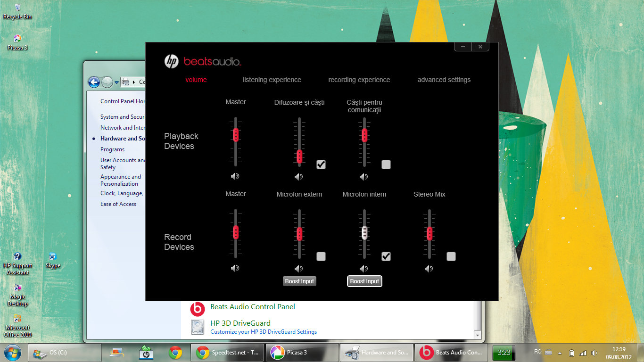Screen dimensions: 644x362
Task: Click the HP 3D DriveGuard icon
Action: coord(198,327)
